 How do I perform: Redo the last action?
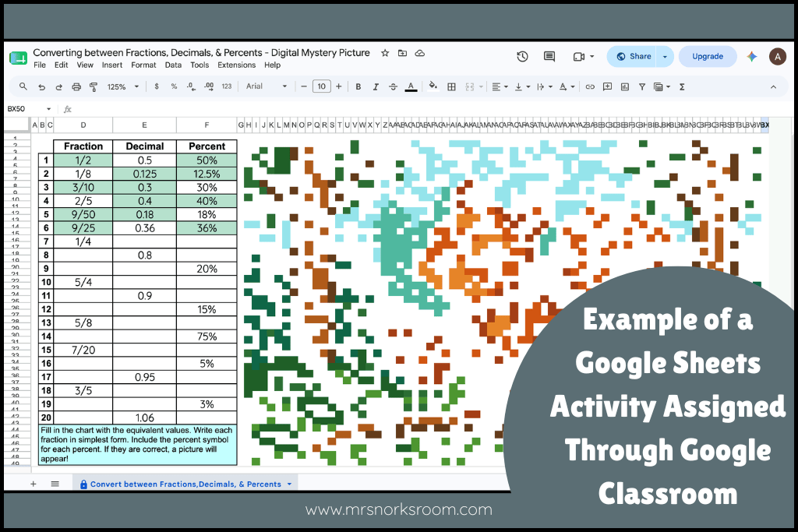tap(59, 87)
